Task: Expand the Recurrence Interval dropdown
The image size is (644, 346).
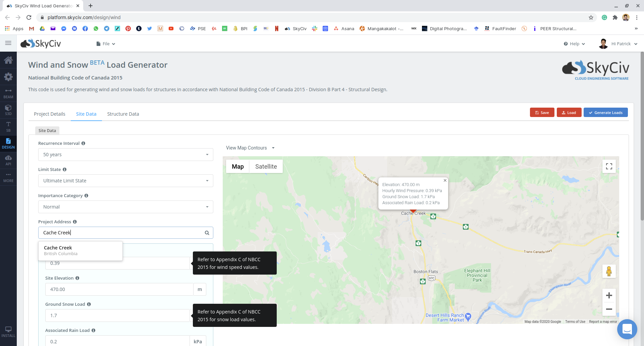Action: click(125, 155)
